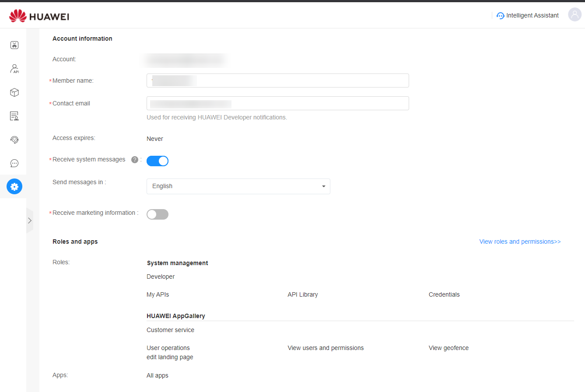Click the help icon beside Receive system messages

135,160
